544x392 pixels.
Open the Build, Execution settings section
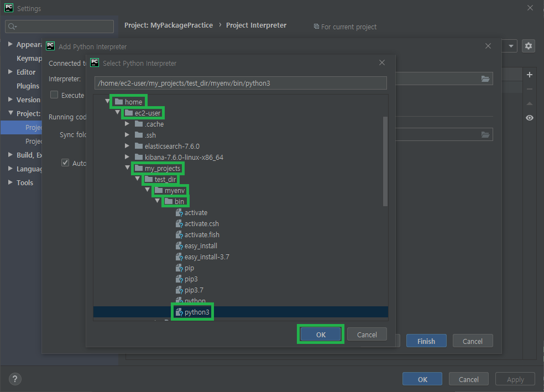click(x=29, y=155)
